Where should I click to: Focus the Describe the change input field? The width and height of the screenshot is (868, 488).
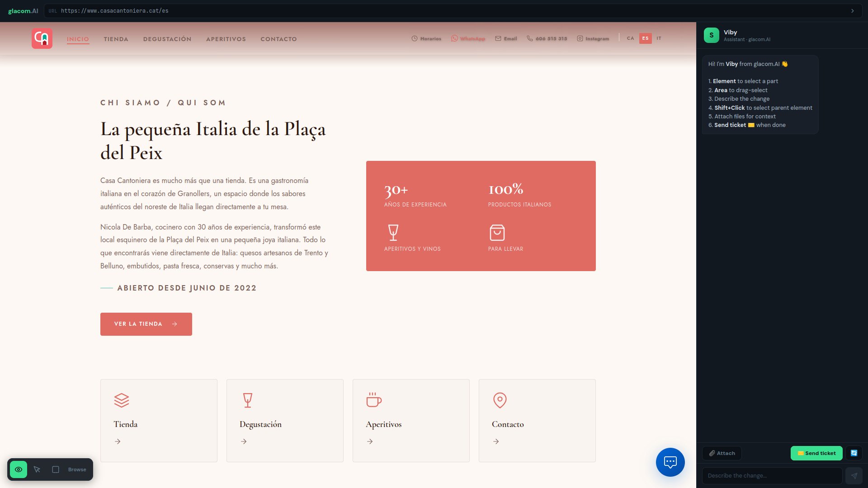pos(772,476)
